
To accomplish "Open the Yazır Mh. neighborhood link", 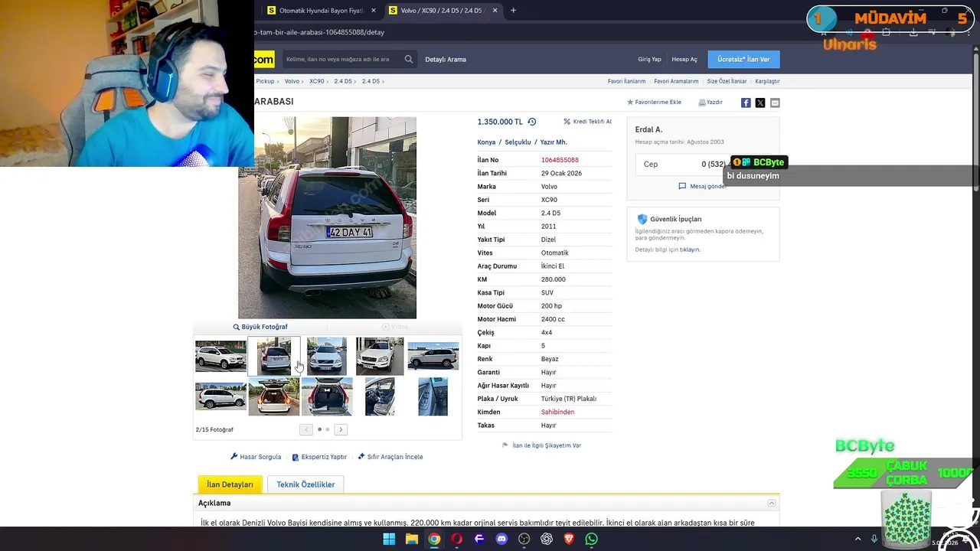I will coord(554,142).
